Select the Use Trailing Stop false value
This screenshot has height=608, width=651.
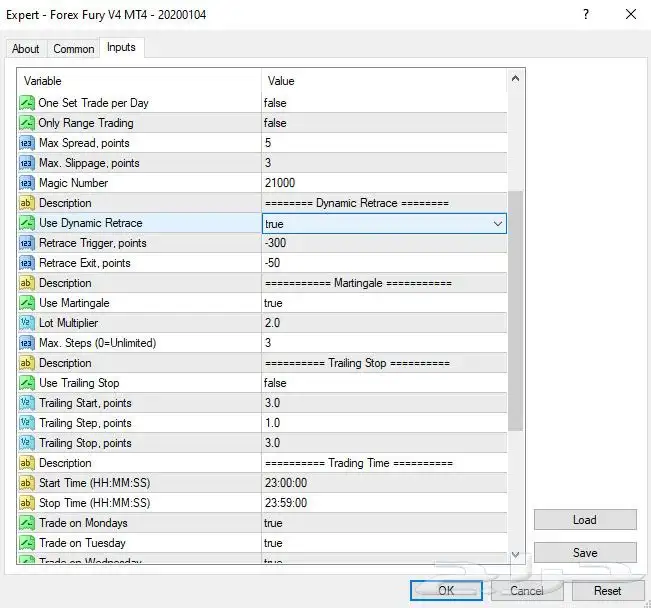click(383, 383)
